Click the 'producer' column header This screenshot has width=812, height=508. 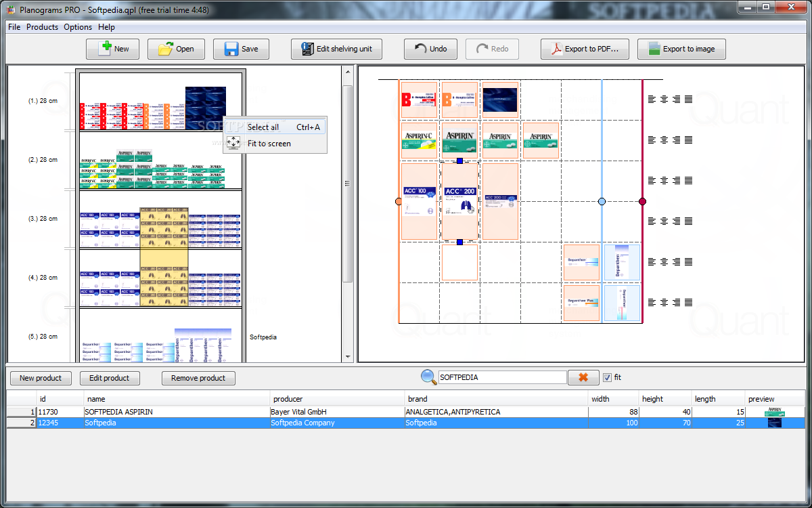[337, 399]
